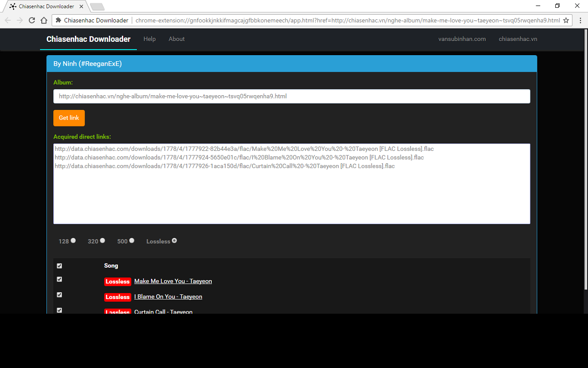Select the Chiasenhac Downloader browser tab

(x=46, y=6)
